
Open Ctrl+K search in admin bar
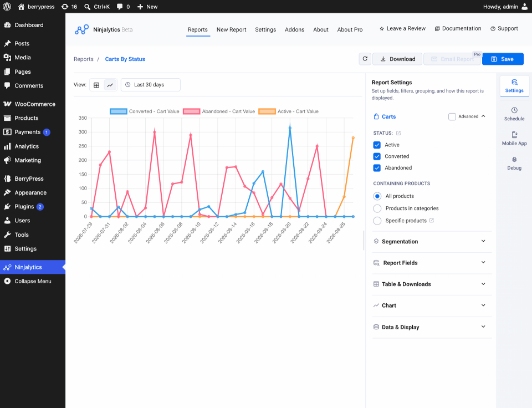tap(97, 7)
